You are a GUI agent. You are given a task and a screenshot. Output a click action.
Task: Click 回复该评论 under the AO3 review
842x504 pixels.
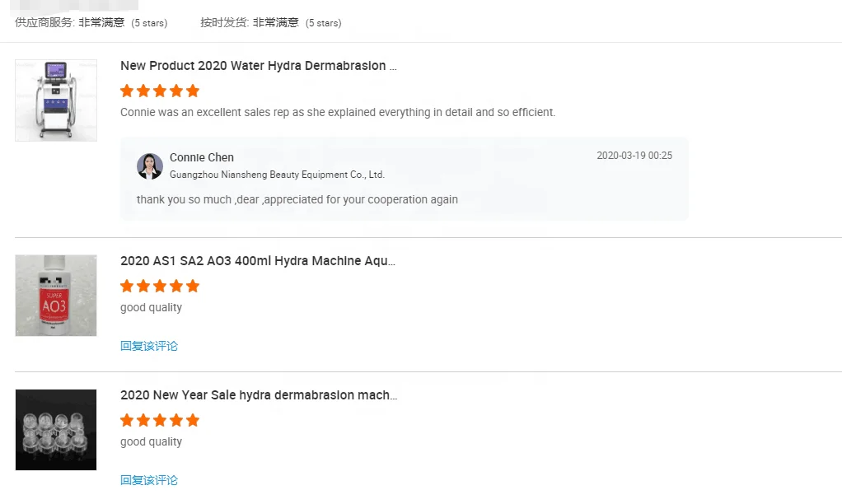tap(149, 346)
